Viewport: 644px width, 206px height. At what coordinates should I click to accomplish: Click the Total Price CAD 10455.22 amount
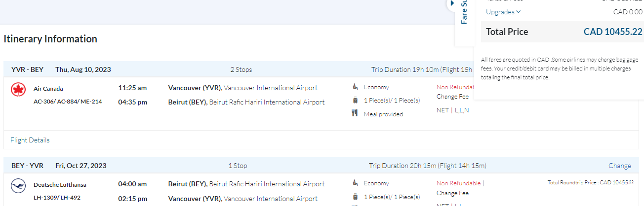pos(612,32)
